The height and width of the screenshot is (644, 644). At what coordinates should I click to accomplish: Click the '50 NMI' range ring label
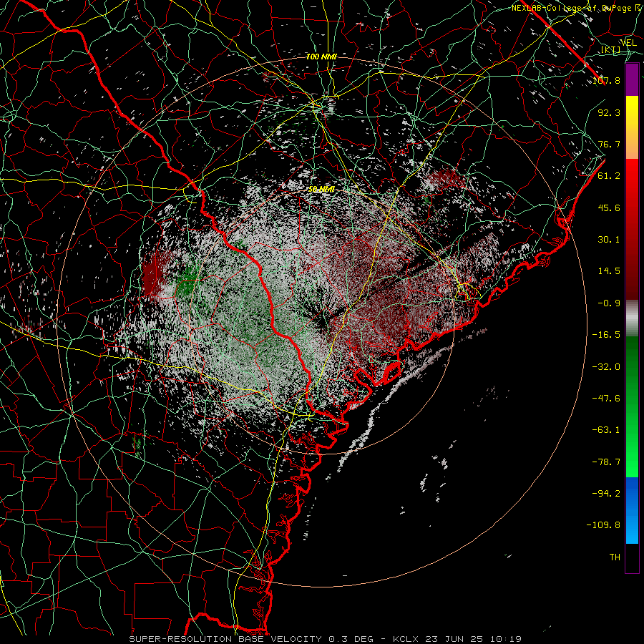tap(321, 190)
